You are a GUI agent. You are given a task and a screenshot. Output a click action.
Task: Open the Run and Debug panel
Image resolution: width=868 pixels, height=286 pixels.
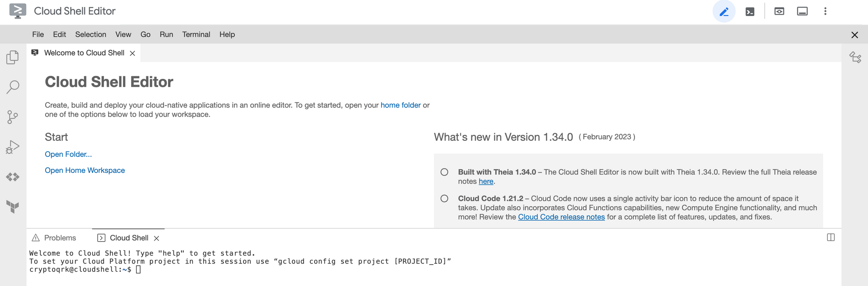pyautogui.click(x=12, y=146)
